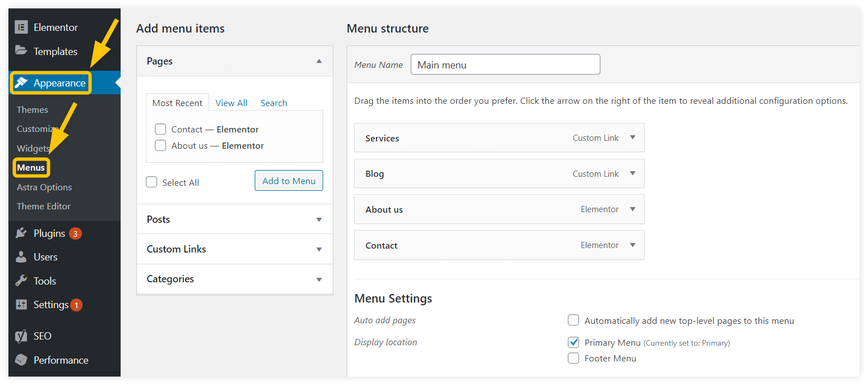Expand the Custom Links panel arrow

(319, 249)
